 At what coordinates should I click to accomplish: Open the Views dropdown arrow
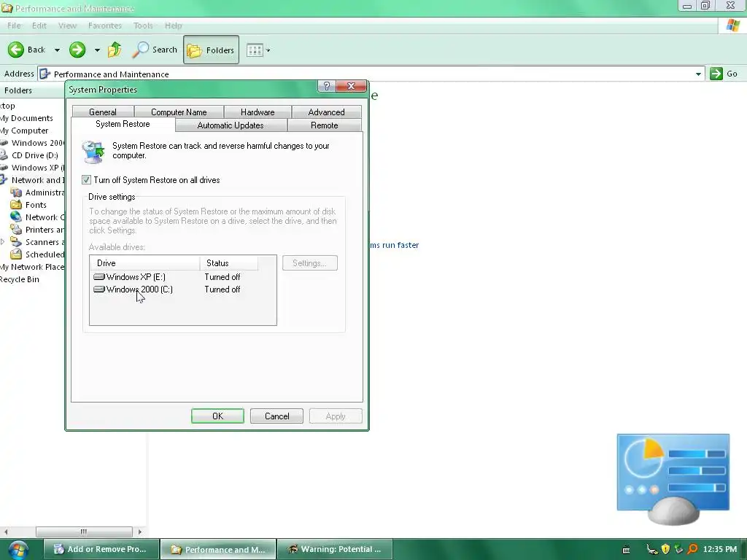coord(268,50)
